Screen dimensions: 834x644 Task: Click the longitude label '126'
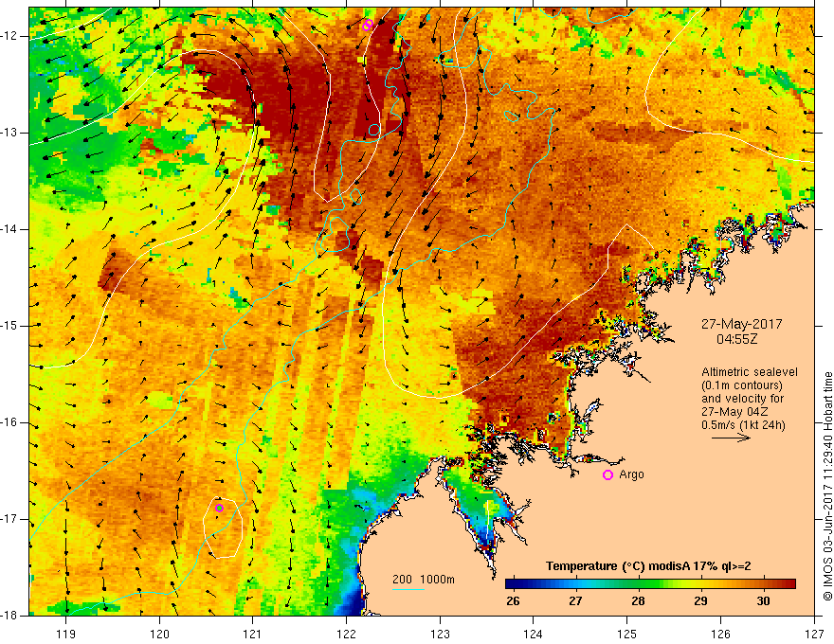720,634
